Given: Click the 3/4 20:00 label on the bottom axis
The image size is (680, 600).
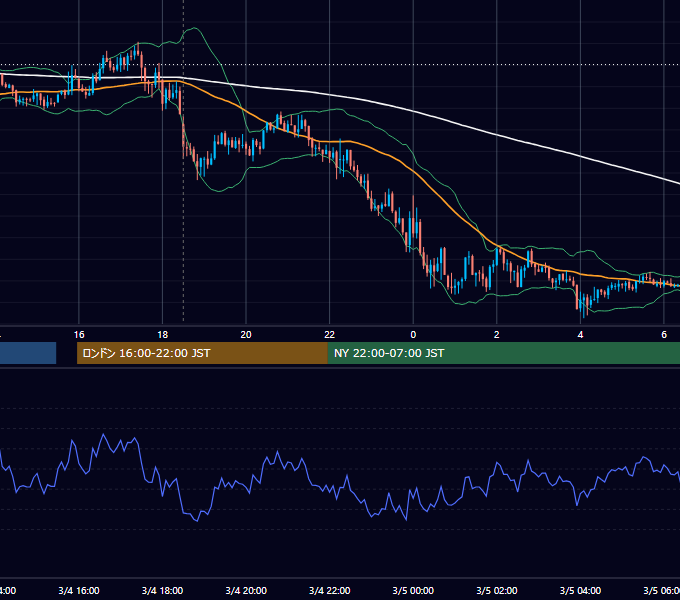Looking at the screenshot, I should [x=246, y=590].
